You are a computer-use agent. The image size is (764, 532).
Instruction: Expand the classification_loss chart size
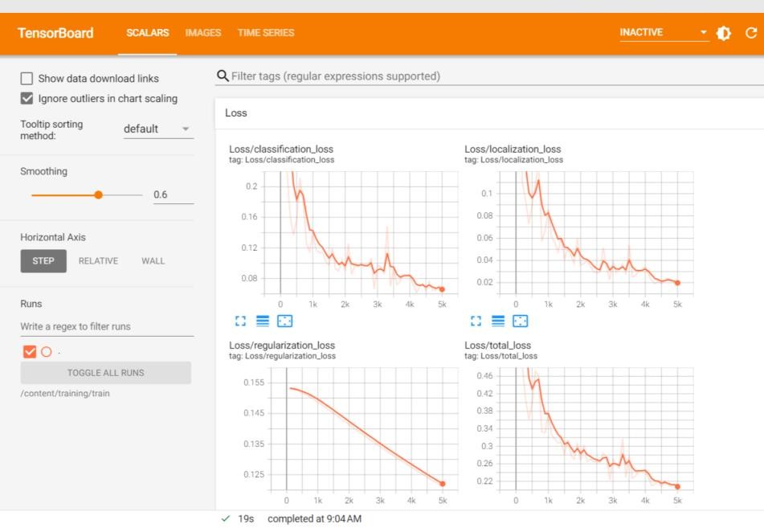pos(239,321)
